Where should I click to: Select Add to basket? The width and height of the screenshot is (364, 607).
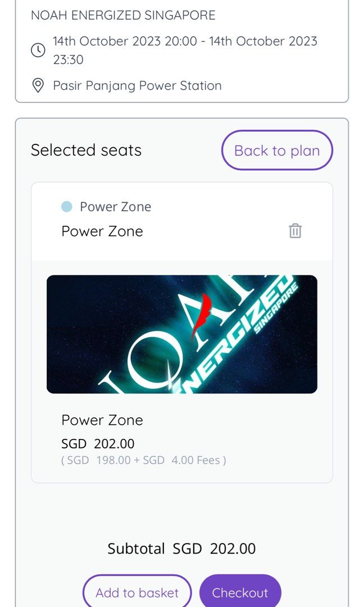(x=136, y=592)
